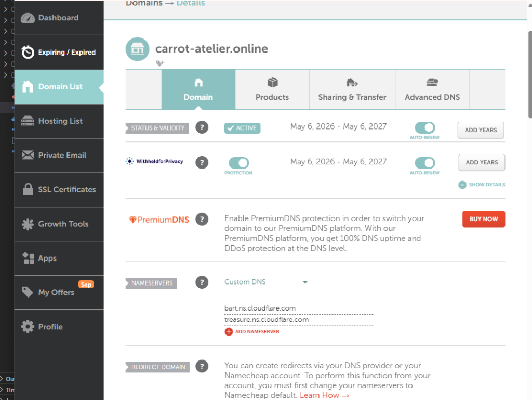The image size is (532, 400).
Task: Expand Show Details for privacy protection
Action: point(482,185)
